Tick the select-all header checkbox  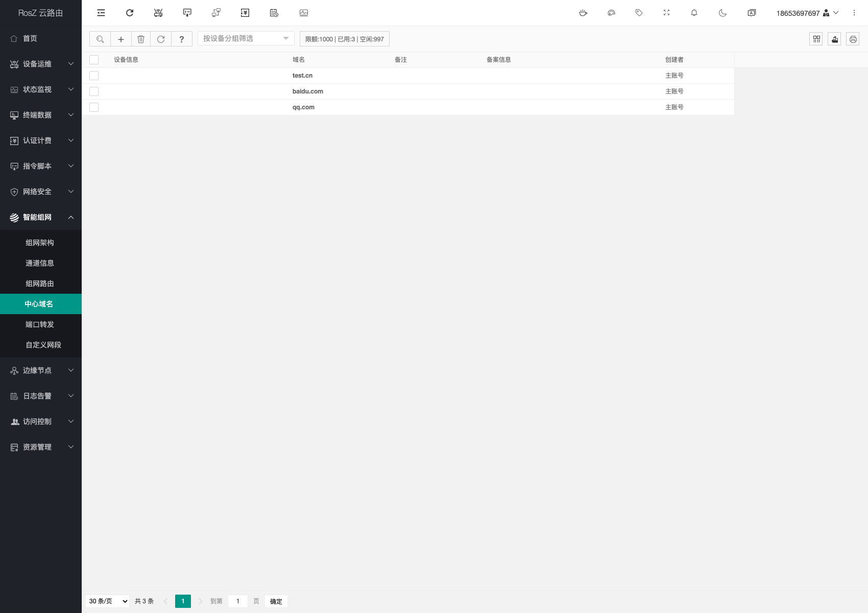tap(94, 60)
